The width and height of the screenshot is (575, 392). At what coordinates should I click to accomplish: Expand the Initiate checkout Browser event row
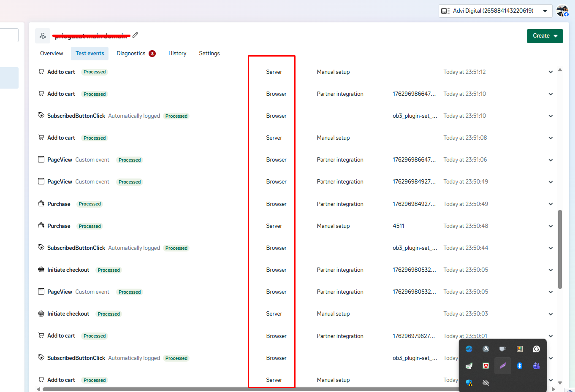(x=551, y=270)
